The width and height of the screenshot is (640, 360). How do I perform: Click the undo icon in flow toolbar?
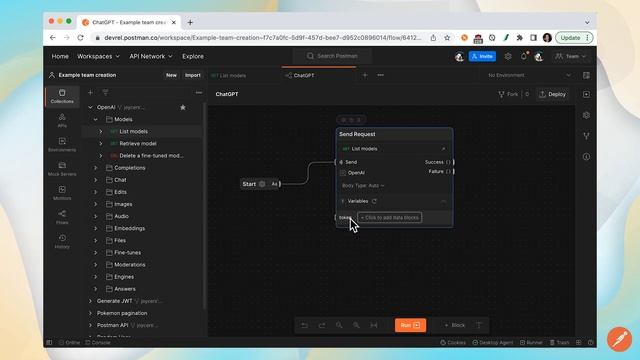[x=304, y=325]
